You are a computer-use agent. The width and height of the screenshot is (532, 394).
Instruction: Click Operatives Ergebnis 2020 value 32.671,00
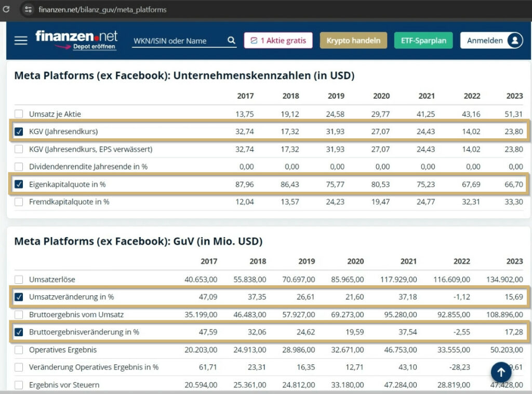tap(348, 349)
